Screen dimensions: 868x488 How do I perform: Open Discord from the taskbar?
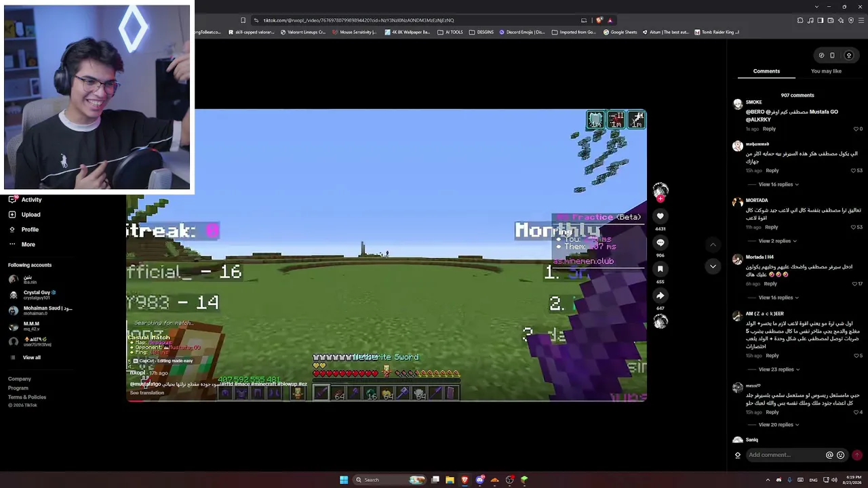click(x=480, y=480)
